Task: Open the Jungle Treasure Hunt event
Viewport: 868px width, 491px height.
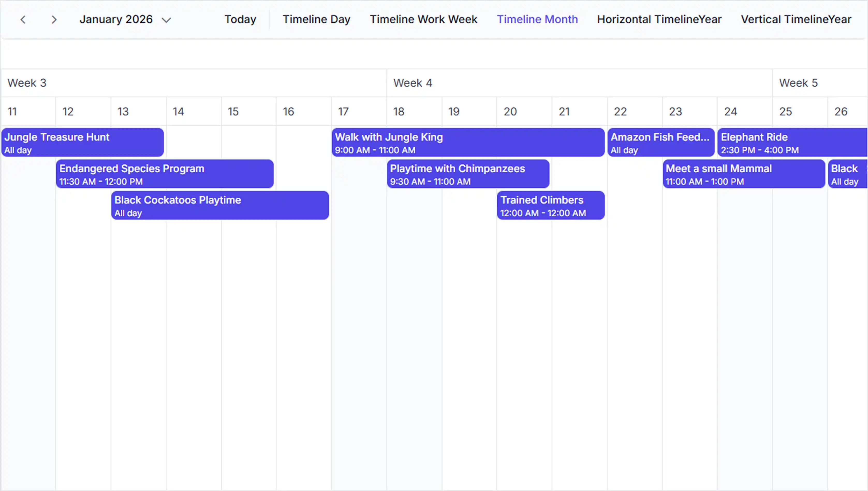Action: (83, 142)
